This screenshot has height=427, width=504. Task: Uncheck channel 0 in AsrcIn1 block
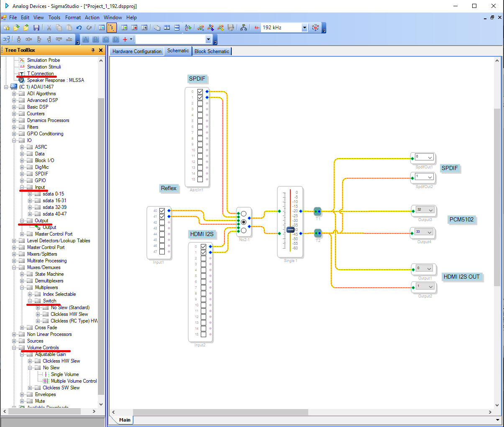point(200,91)
